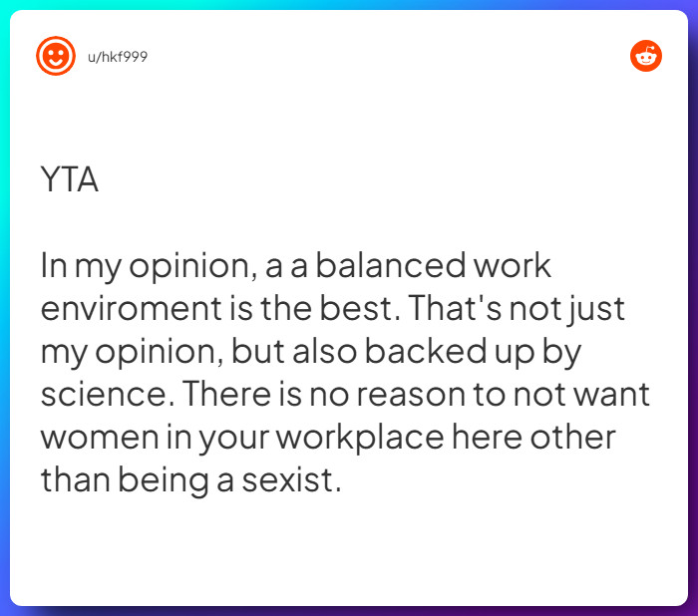698x616 pixels.
Task: Click the word "work" ending the first line
Action: click(x=514, y=266)
